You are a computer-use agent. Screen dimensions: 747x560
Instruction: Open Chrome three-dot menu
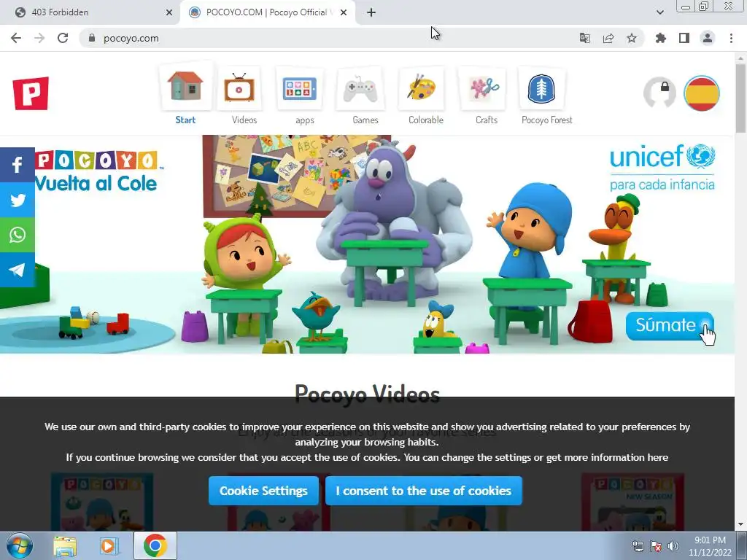[731, 38]
